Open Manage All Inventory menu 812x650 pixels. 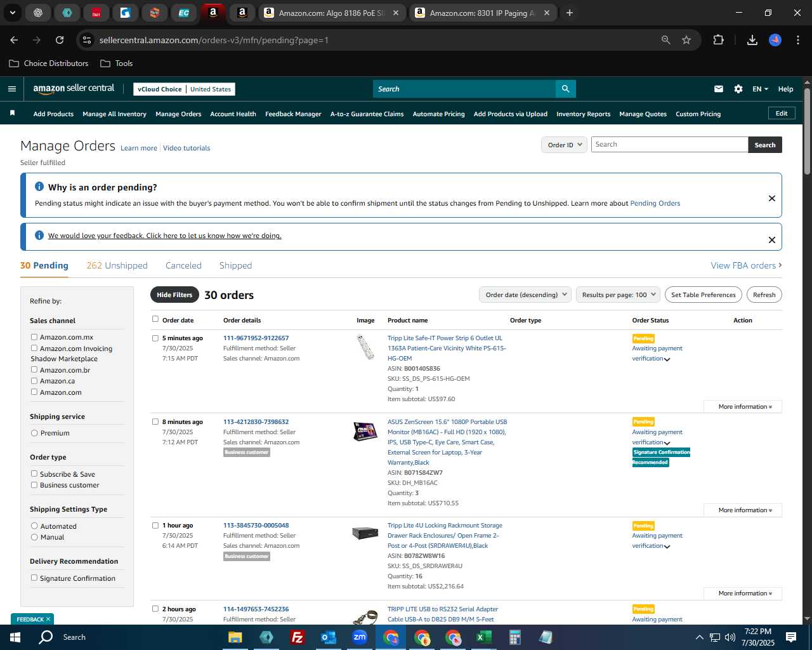click(x=114, y=114)
